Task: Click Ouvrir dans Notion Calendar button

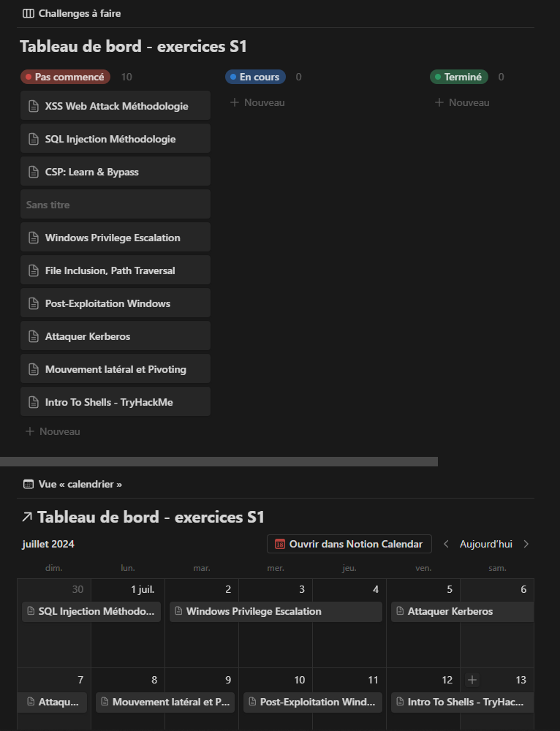Action: [349, 544]
